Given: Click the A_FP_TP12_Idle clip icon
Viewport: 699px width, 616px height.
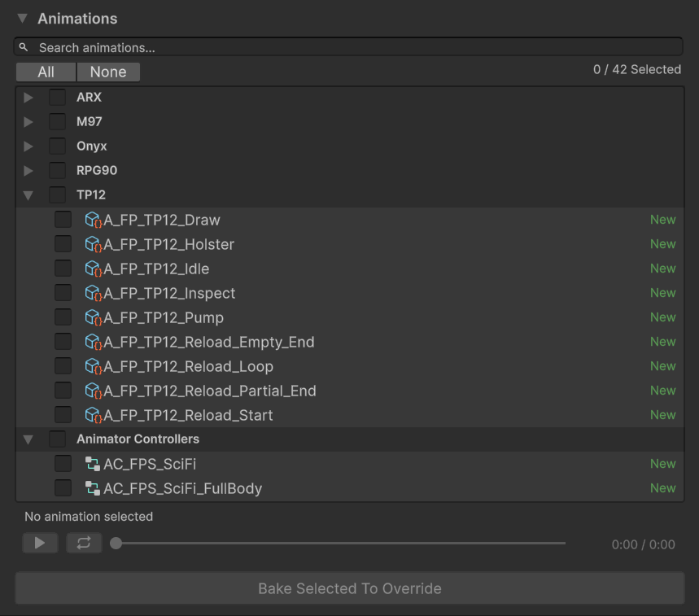Looking at the screenshot, I should (x=94, y=269).
